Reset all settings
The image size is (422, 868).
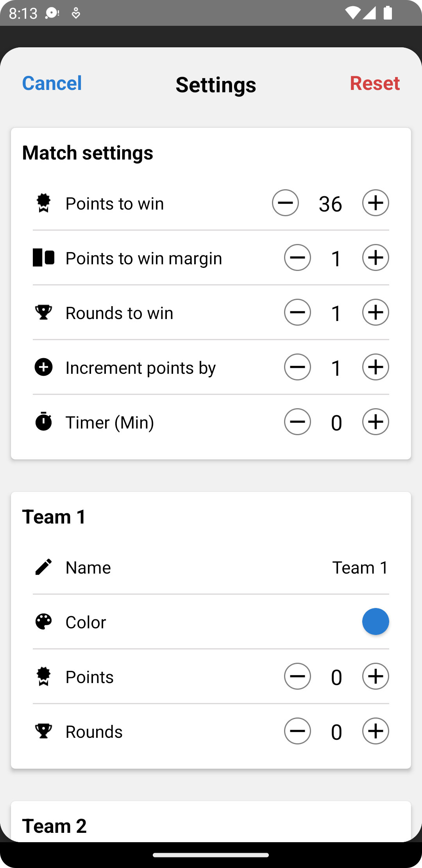click(x=375, y=83)
